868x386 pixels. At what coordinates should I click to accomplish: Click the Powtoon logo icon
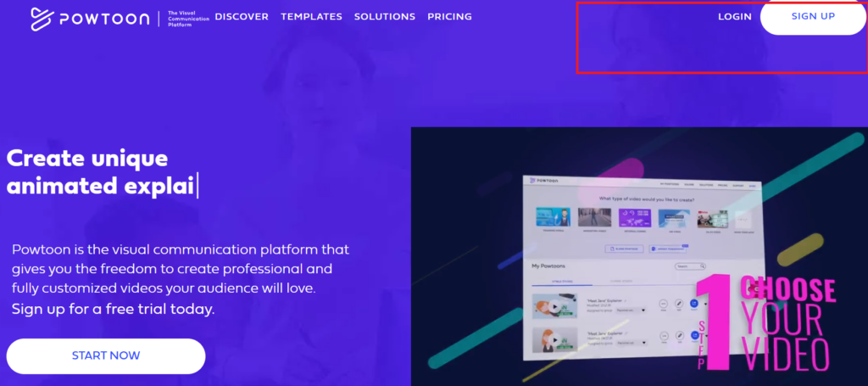pyautogui.click(x=42, y=19)
